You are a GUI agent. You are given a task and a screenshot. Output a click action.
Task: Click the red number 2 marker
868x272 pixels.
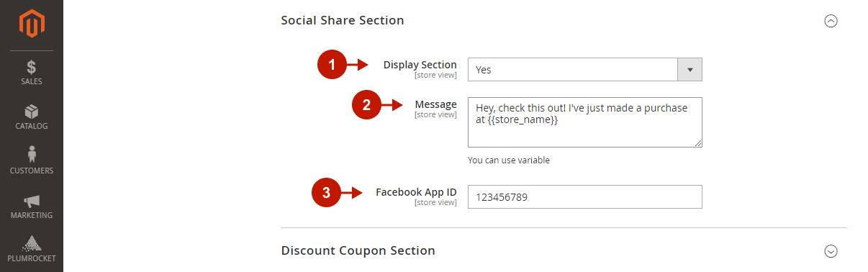click(x=366, y=105)
